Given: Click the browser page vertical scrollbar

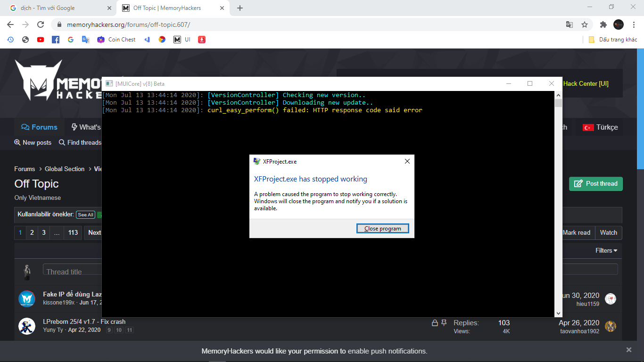Looking at the screenshot, I should 640,110.
